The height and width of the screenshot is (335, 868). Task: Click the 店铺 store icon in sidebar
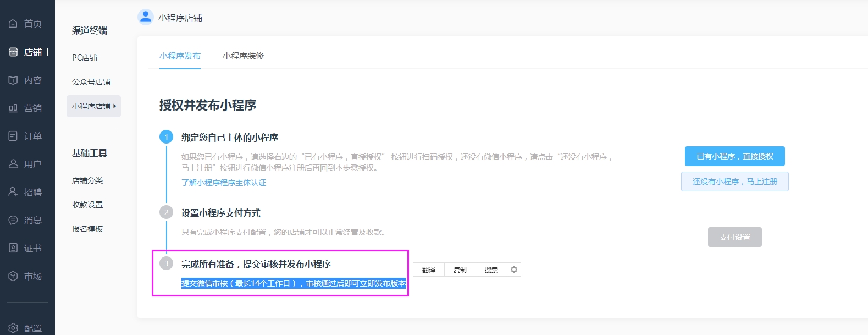click(x=13, y=52)
